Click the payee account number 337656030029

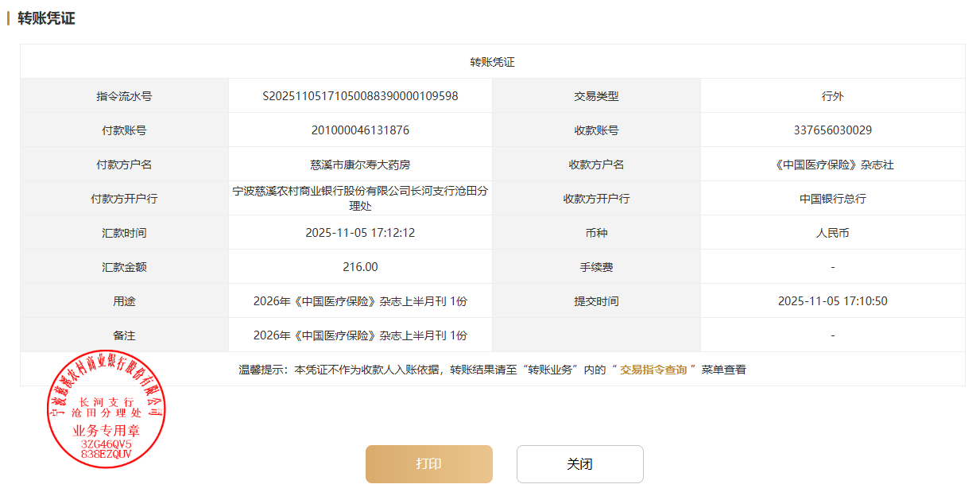(832, 130)
